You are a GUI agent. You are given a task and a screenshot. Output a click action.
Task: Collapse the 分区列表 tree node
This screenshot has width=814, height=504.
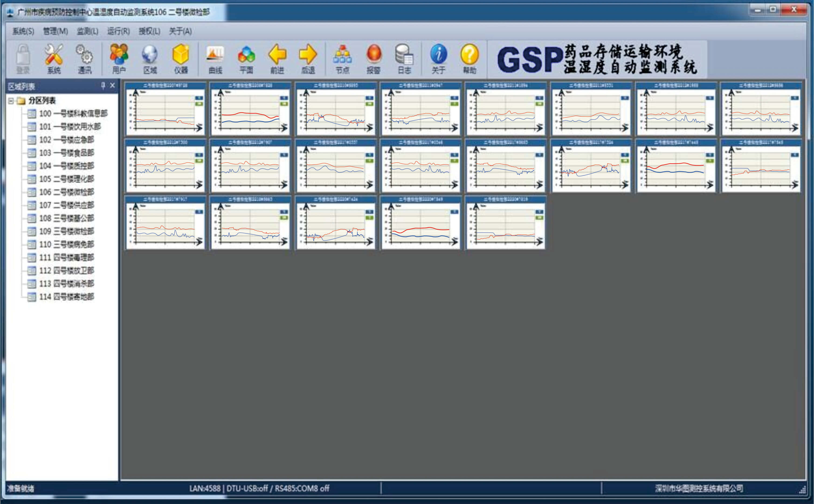pyautogui.click(x=11, y=101)
